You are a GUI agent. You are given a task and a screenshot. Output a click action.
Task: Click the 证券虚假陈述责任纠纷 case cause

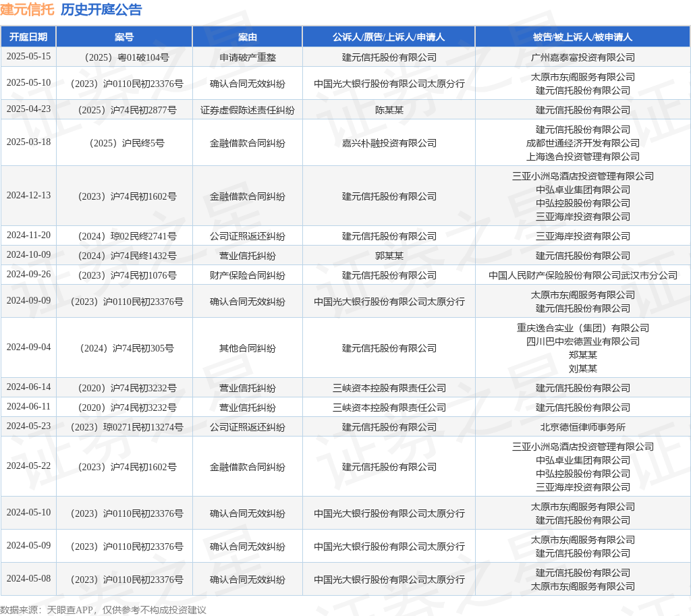247,110
